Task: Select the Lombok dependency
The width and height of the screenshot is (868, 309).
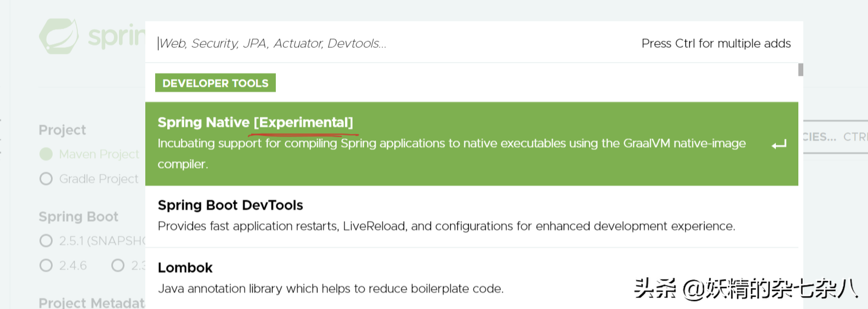Action: (x=185, y=268)
